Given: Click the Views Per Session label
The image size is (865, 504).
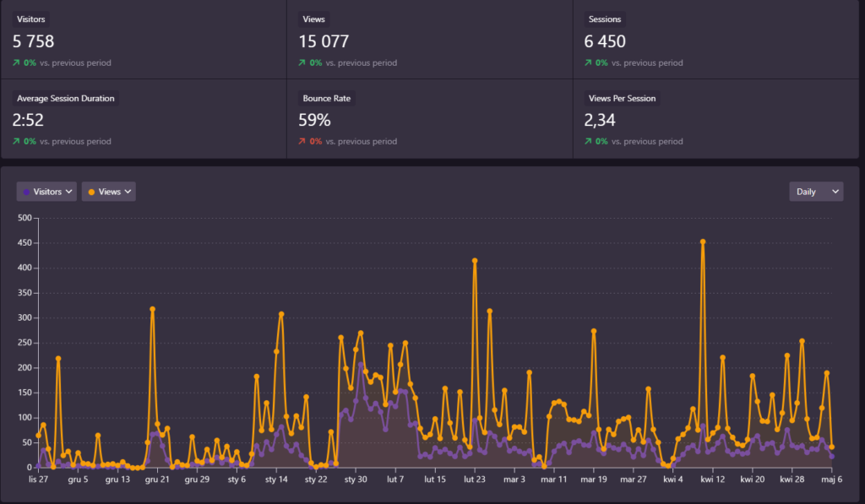Looking at the screenshot, I should tap(622, 98).
